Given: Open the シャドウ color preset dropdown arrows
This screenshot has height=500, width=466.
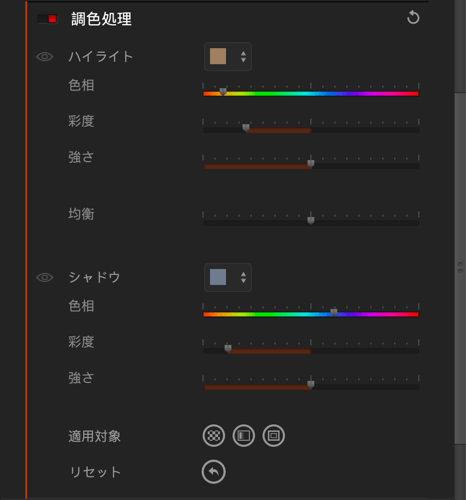Looking at the screenshot, I should [x=243, y=277].
